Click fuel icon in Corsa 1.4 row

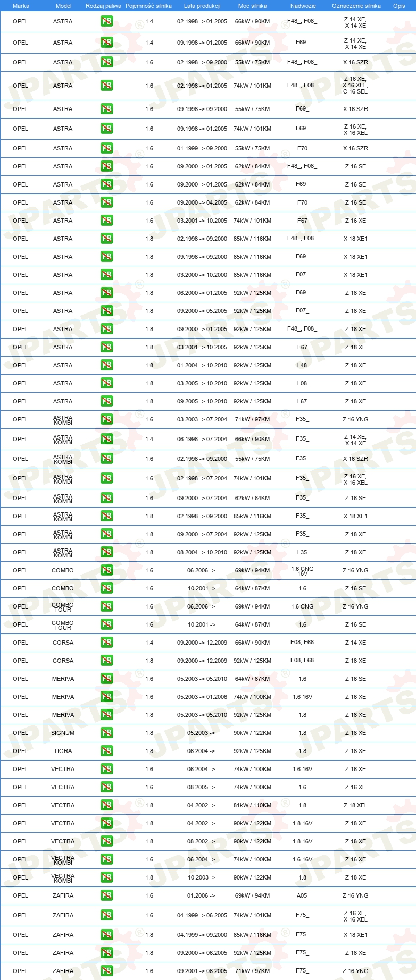click(106, 643)
